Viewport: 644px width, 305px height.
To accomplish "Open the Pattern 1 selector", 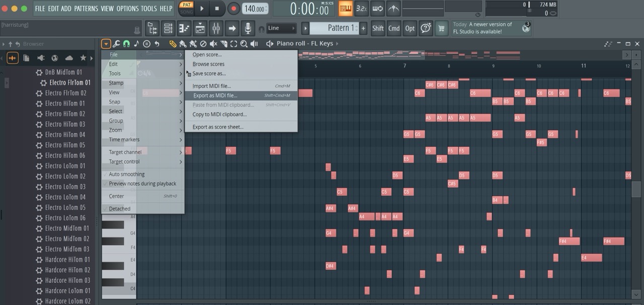I will 334,28.
